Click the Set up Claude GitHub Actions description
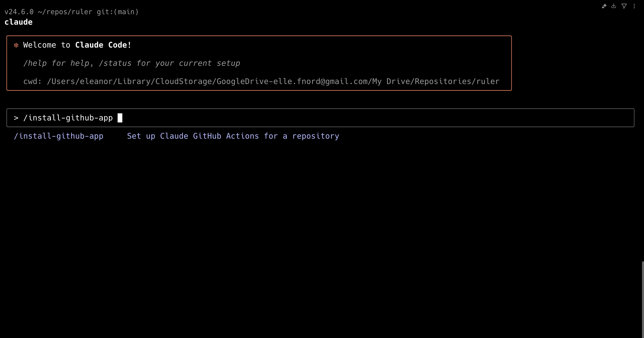 click(x=233, y=136)
